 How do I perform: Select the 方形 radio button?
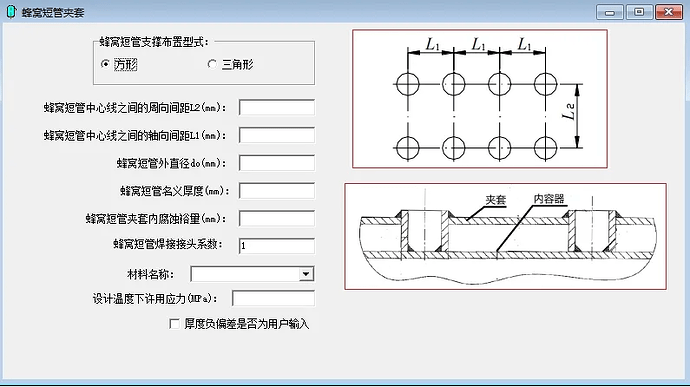(105, 64)
